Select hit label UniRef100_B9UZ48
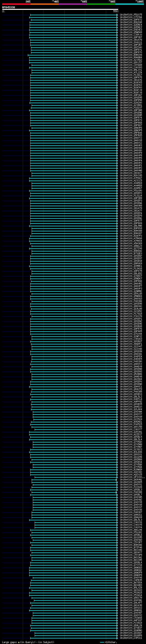 131,22
